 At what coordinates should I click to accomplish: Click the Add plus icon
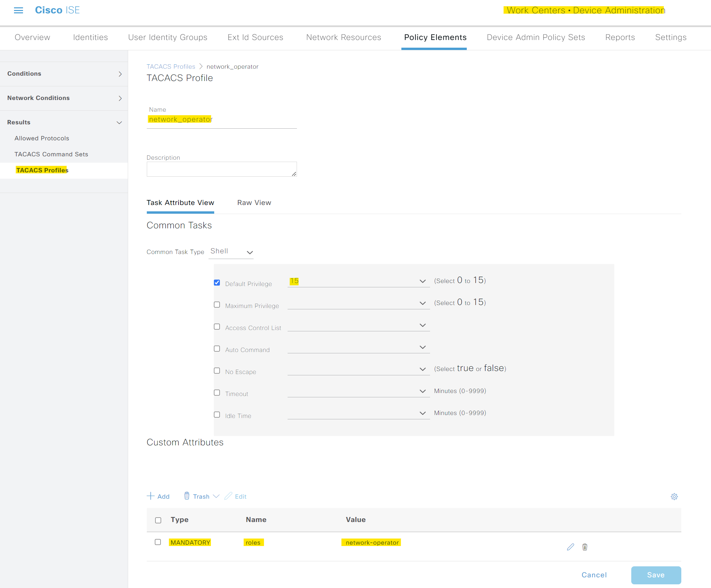tap(151, 496)
